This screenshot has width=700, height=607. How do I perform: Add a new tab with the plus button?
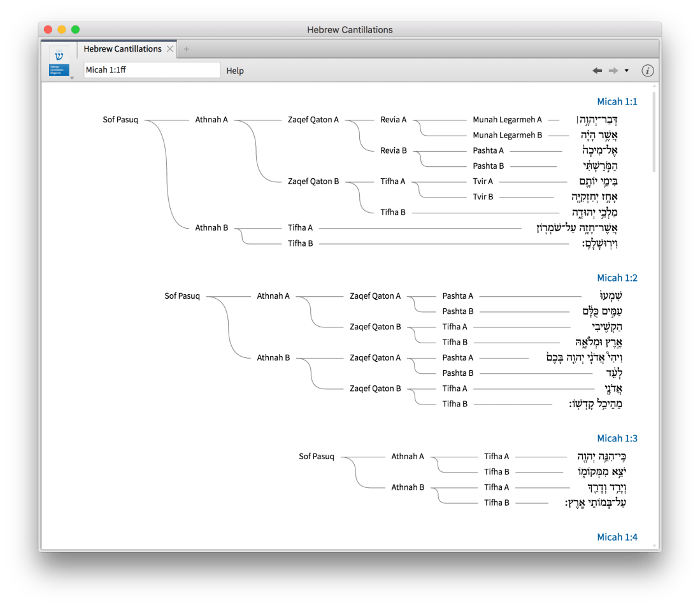[x=187, y=49]
